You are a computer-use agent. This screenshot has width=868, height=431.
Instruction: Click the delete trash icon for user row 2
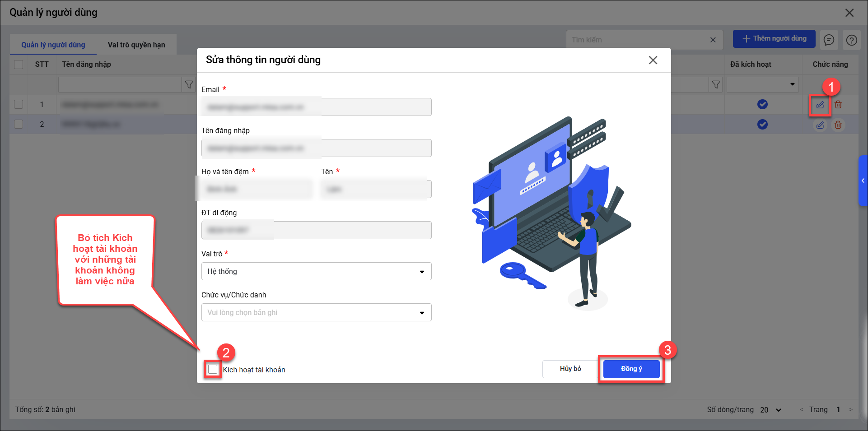(x=838, y=125)
